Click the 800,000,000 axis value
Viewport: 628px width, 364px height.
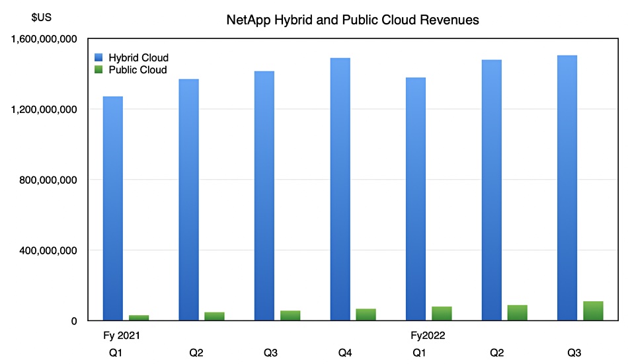point(48,180)
